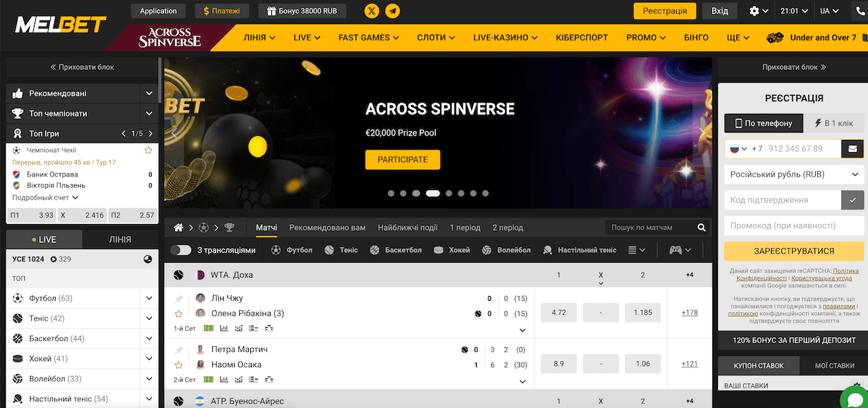
Task: Select the active fourth banner slide dot
Action: [x=433, y=193]
